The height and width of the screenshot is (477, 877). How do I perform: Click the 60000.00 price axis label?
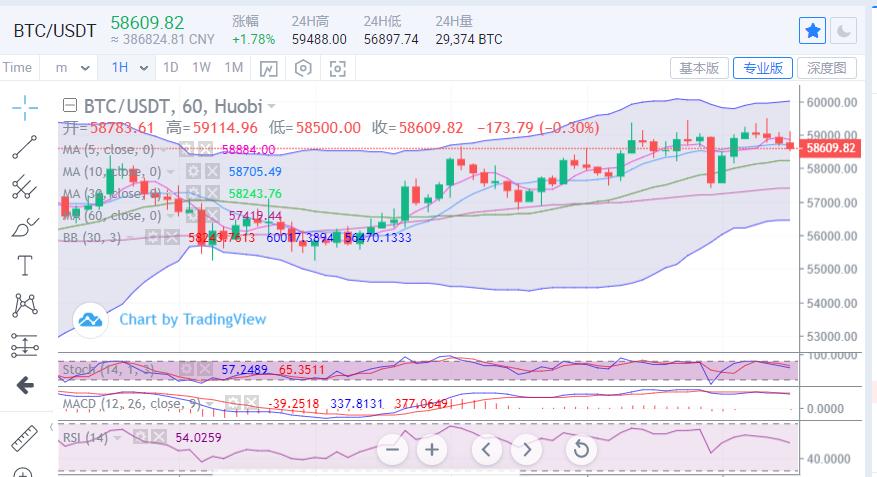tap(832, 102)
